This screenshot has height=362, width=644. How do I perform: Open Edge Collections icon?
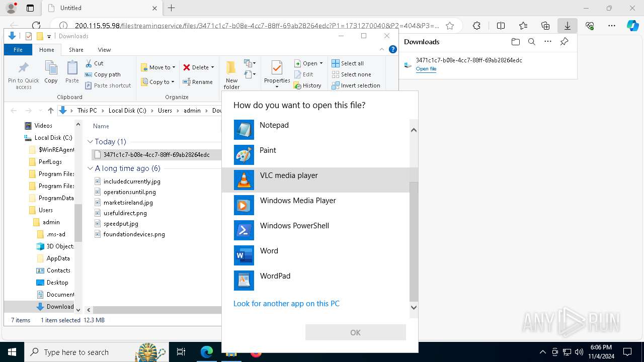(545, 26)
